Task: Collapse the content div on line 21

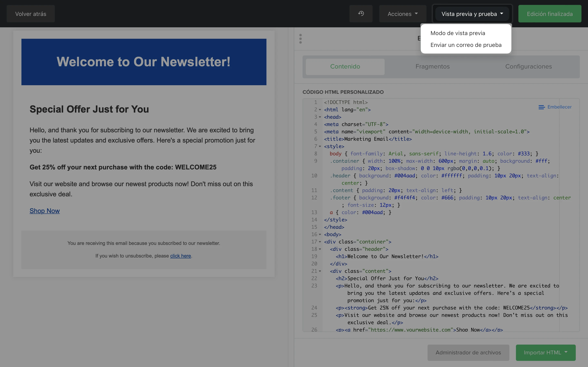Action: coord(320,271)
